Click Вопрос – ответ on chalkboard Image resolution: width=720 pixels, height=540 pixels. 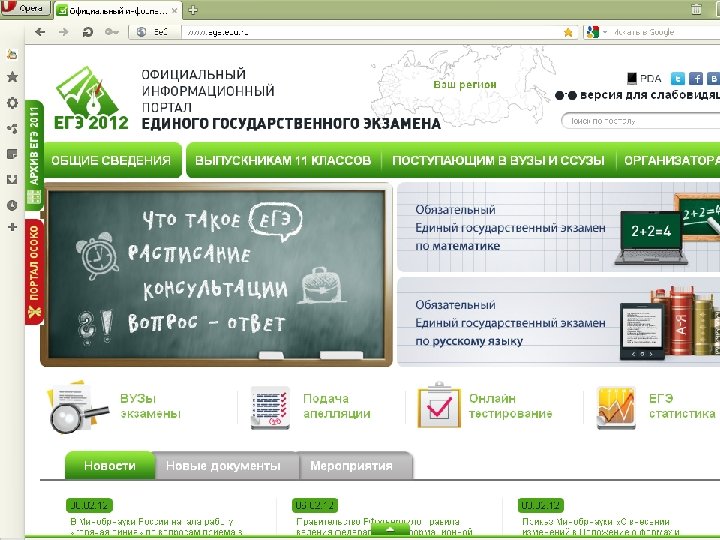[206, 323]
